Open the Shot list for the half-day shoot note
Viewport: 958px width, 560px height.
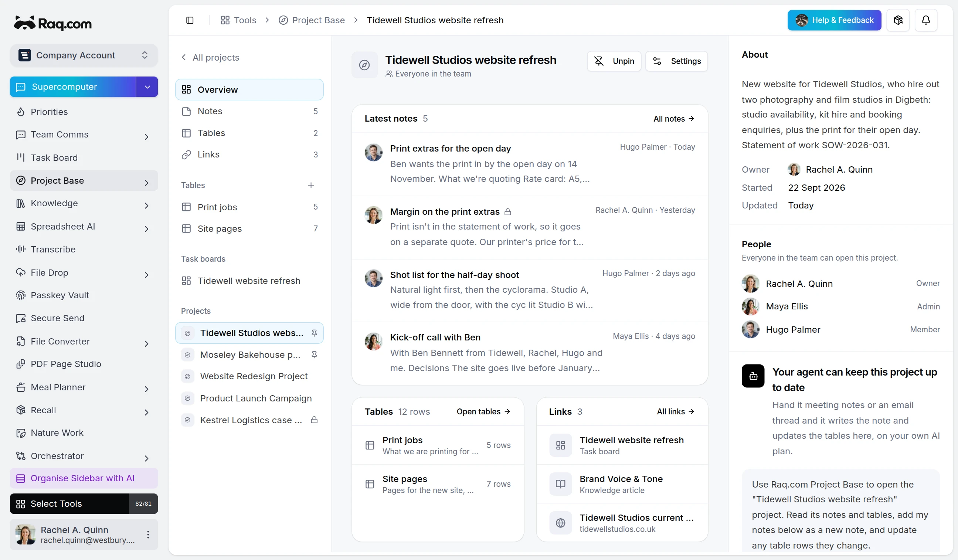pyautogui.click(x=530, y=291)
